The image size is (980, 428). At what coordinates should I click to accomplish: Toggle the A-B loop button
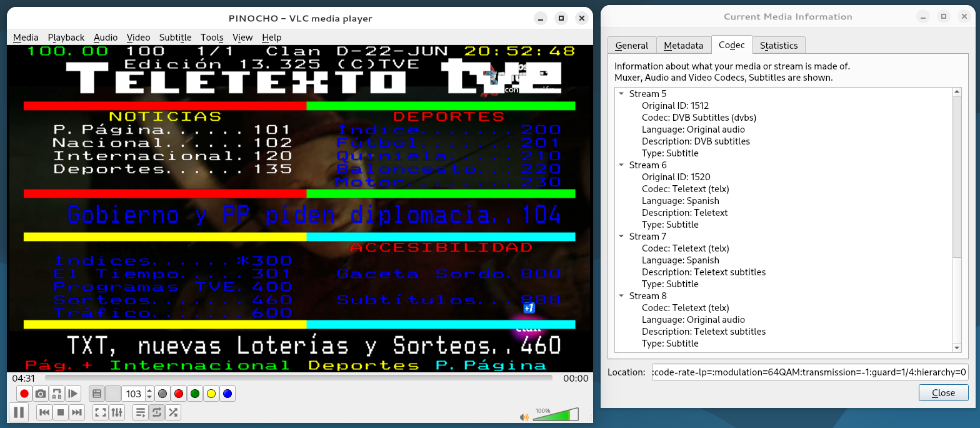[x=57, y=394]
